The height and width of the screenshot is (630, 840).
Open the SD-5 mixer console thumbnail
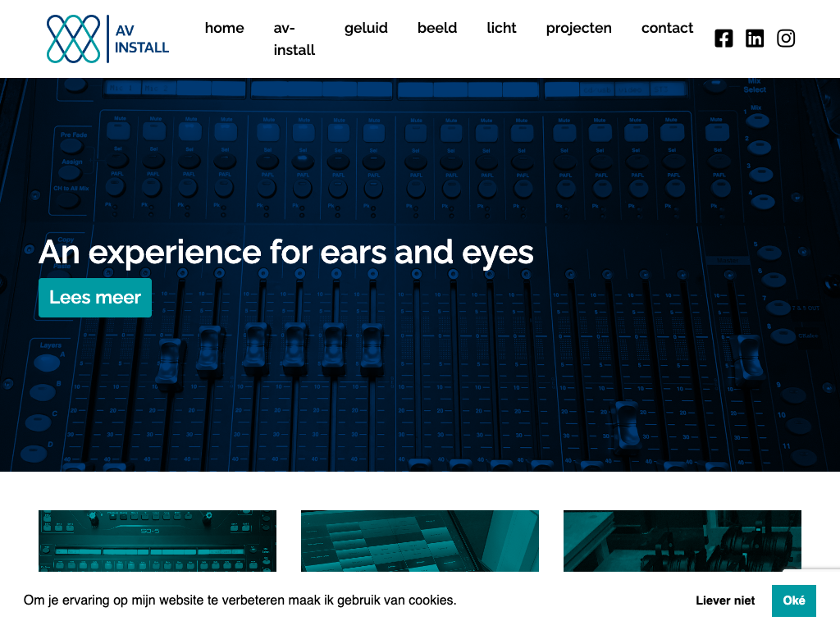[157, 540]
